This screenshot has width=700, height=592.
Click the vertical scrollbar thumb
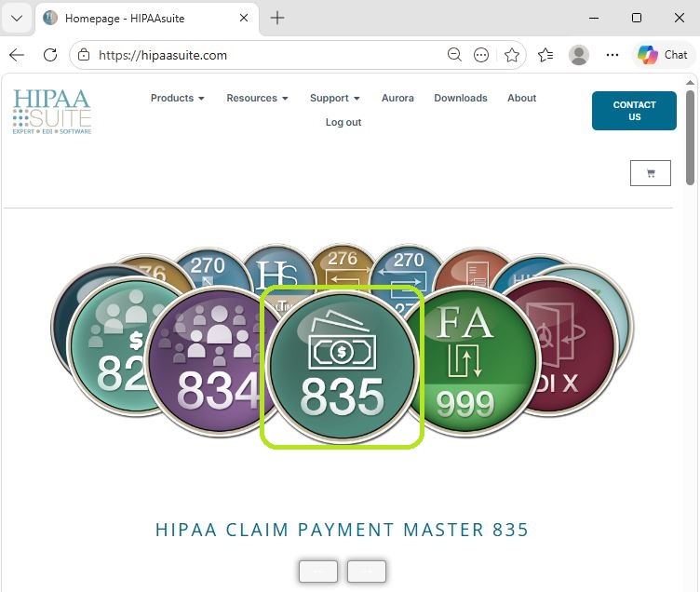[690, 138]
